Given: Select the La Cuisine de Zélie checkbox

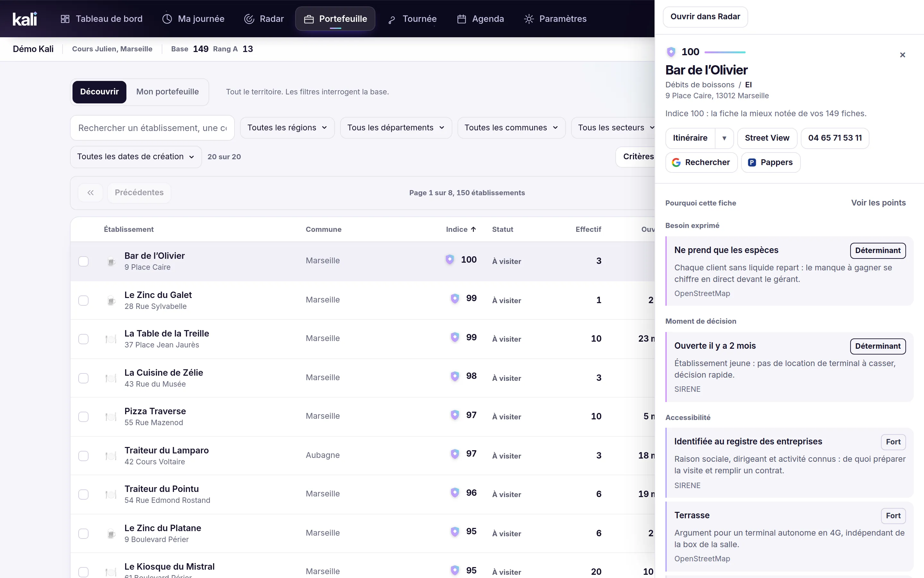Looking at the screenshot, I should 83,378.
